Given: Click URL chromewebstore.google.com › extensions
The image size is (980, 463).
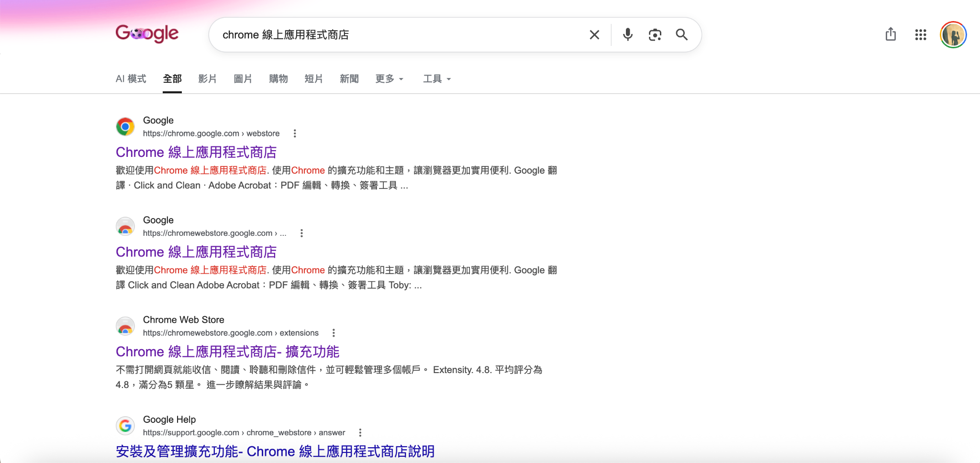Looking at the screenshot, I should 231,333.
